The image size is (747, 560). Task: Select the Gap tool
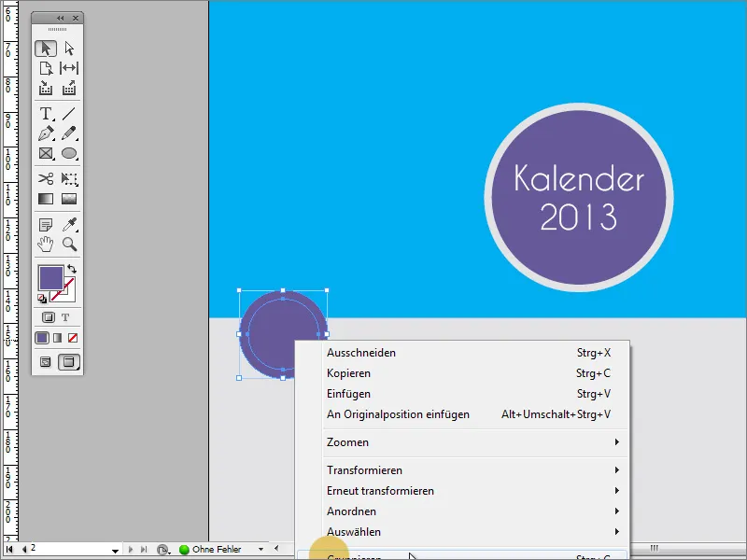(x=69, y=68)
